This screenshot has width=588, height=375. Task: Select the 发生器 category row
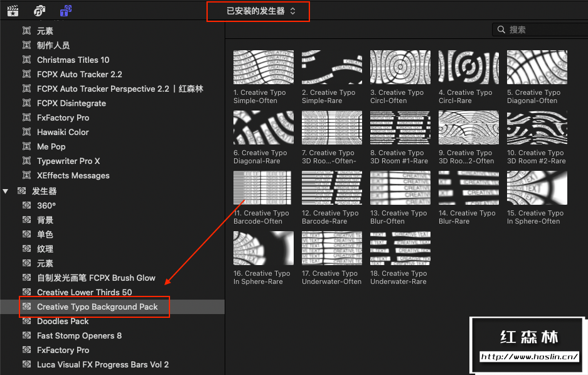pyautogui.click(x=112, y=191)
